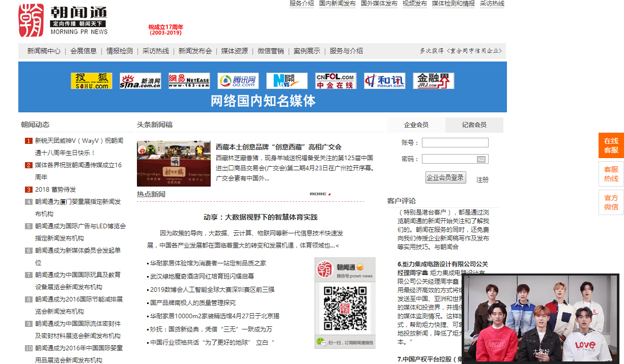Open 媒体资源 in the navigation bar
The height and width of the screenshot is (364, 624).
point(234,51)
